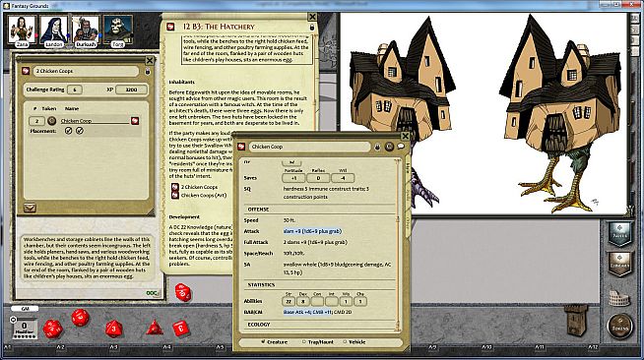Click hotkey slot A-11
The width and height of the screenshot is (644, 360).
(540, 347)
